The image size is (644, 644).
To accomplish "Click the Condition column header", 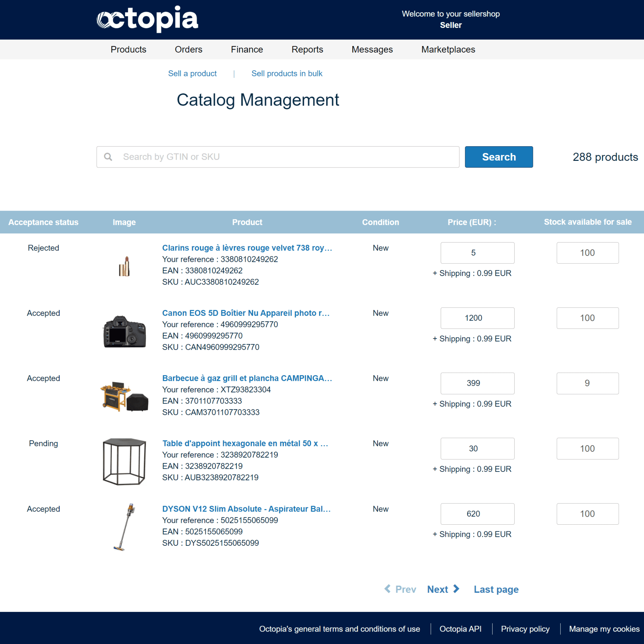I will pos(381,222).
